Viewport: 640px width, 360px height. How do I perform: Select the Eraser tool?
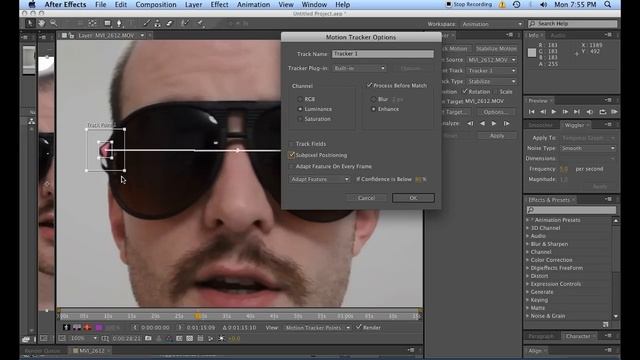(x=169, y=23)
